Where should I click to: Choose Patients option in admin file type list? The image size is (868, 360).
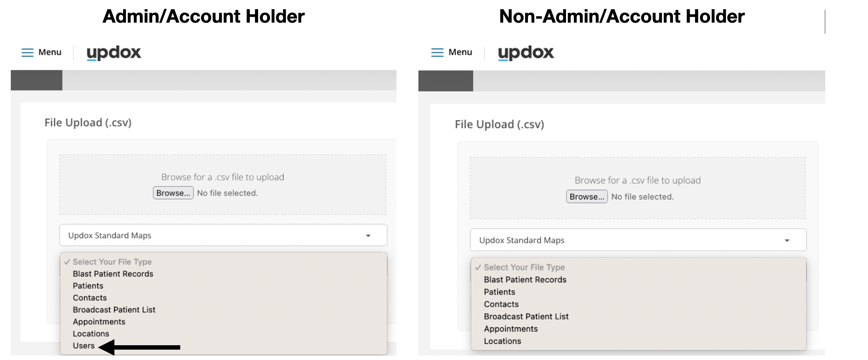tap(88, 286)
